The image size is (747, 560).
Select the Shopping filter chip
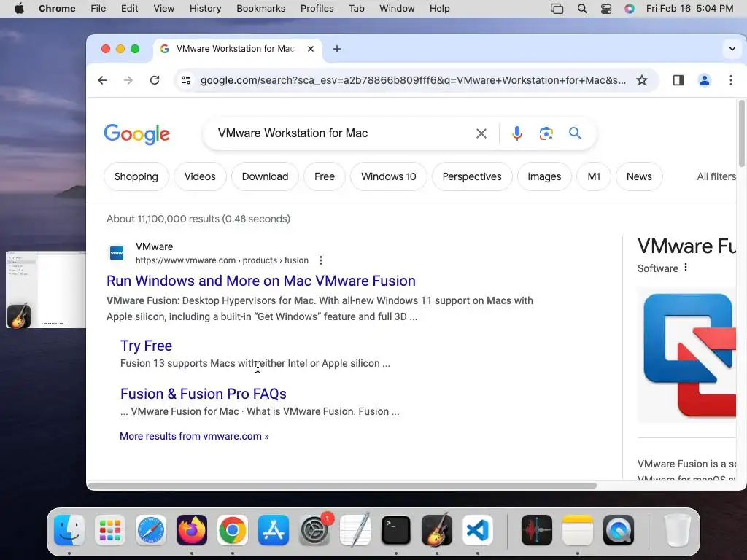click(136, 176)
